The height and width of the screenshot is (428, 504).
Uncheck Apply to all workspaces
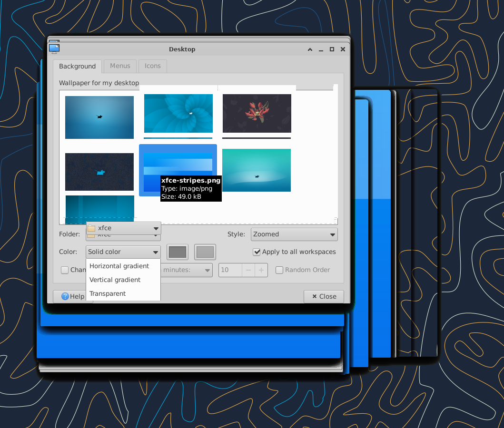[257, 252]
